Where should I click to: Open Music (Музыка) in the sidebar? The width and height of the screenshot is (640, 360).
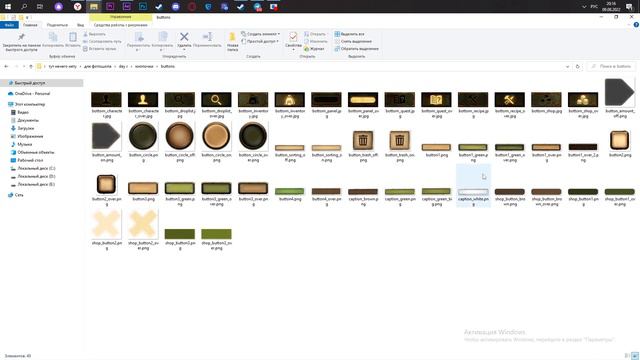[x=24, y=144]
